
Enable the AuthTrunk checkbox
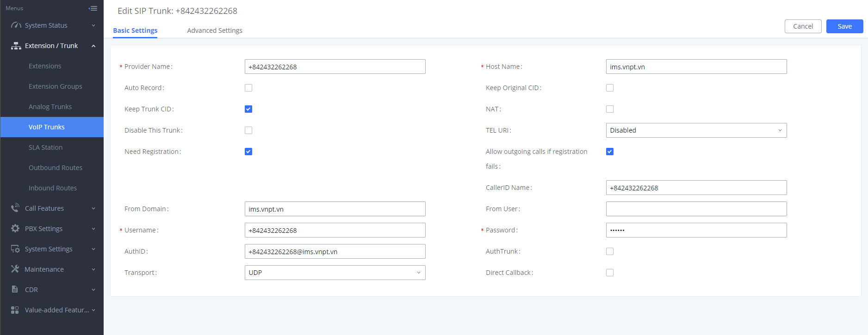610,251
